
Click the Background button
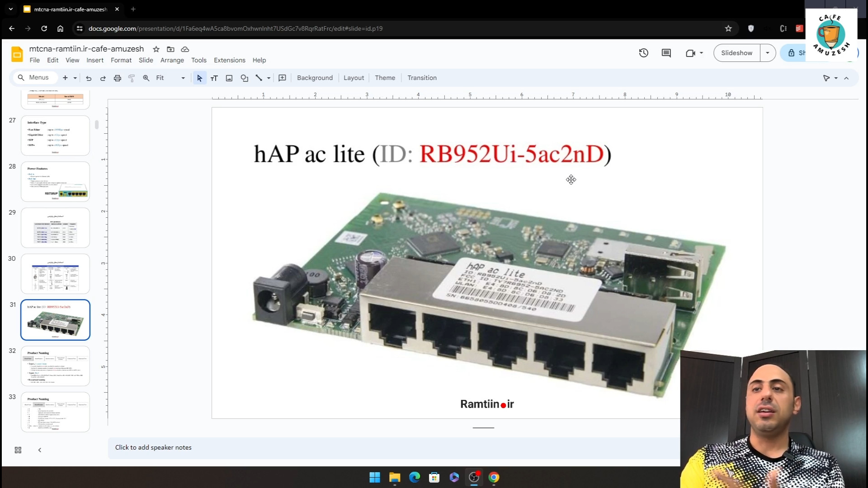(315, 78)
